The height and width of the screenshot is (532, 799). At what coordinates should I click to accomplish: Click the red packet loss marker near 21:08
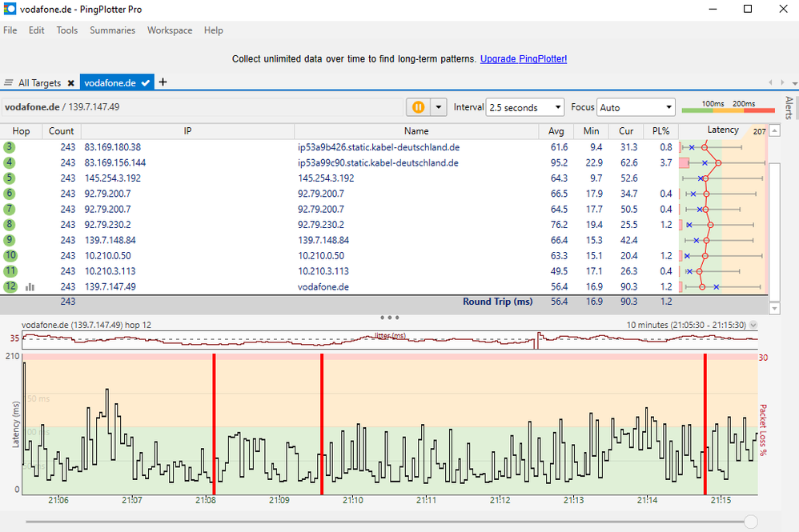[x=214, y=424]
